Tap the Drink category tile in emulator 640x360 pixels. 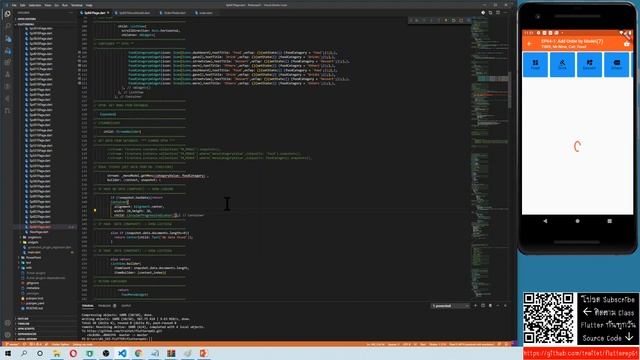pyautogui.click(x=562, y=64)
